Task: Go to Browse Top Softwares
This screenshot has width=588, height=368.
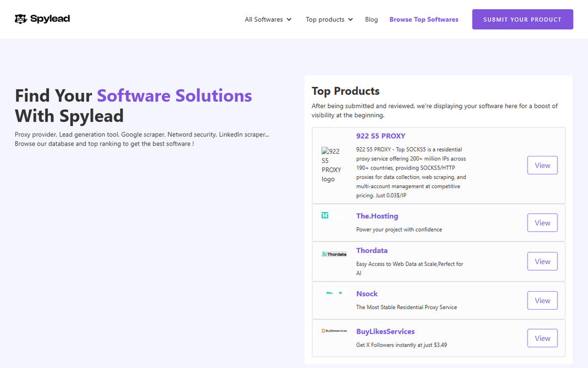Action: [424, 20]
